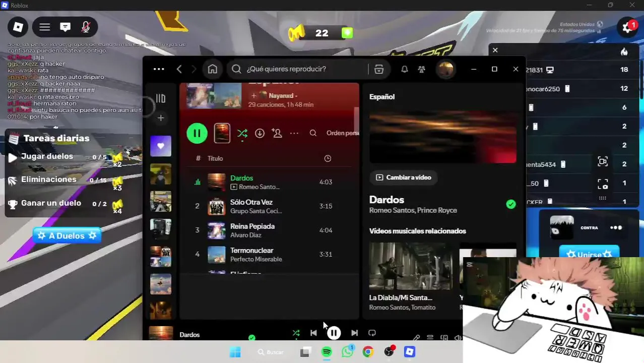Go back with Spotify's left arrow
Image resolution: width=644 pixels, height=363 pixels.
[x=179, y=69]
